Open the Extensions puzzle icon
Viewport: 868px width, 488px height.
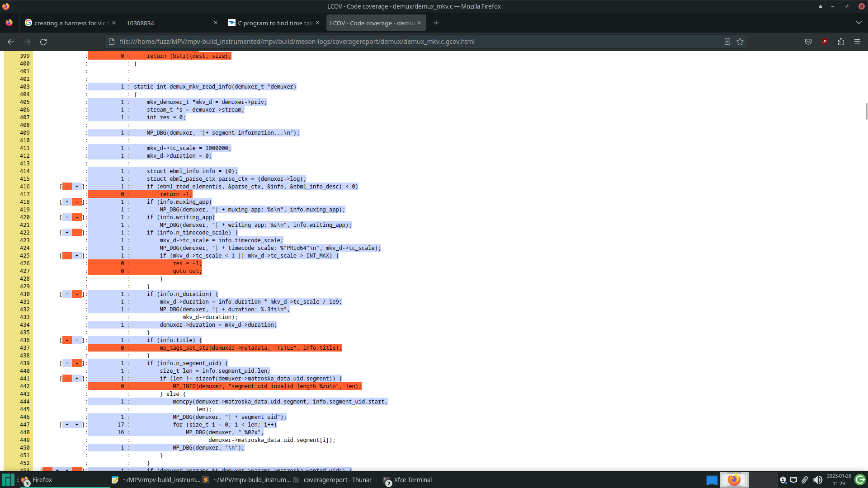(841, 42)
